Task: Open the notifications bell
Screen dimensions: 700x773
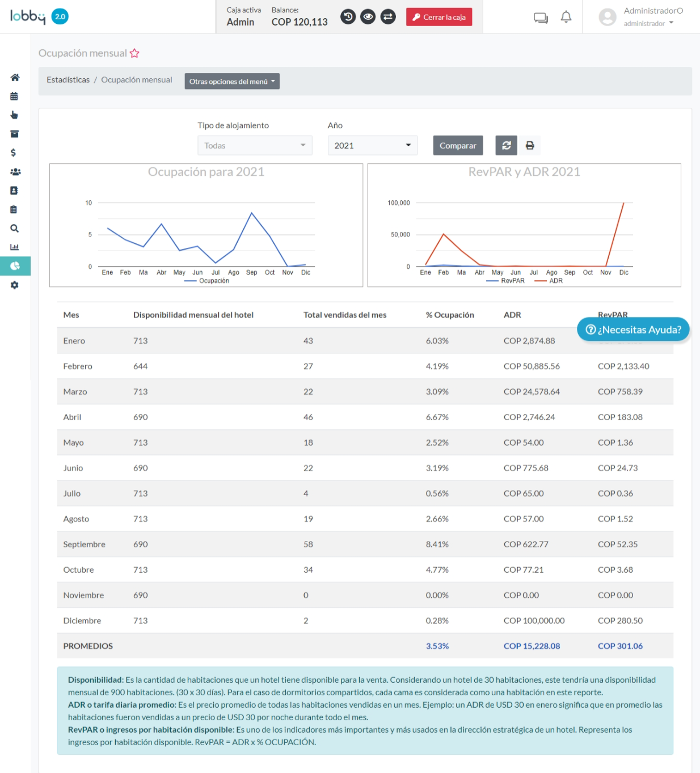Action: pos(566,17)
